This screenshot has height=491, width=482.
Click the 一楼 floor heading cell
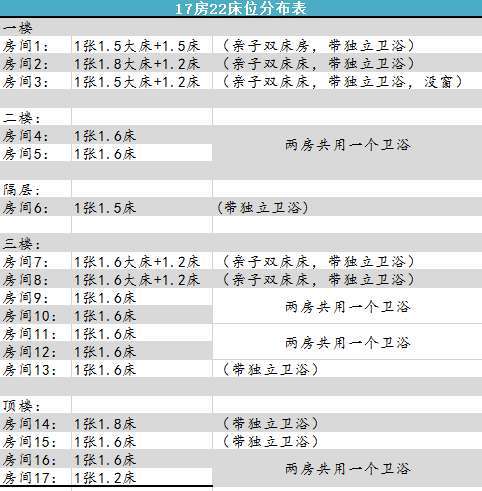click(35, 27)
